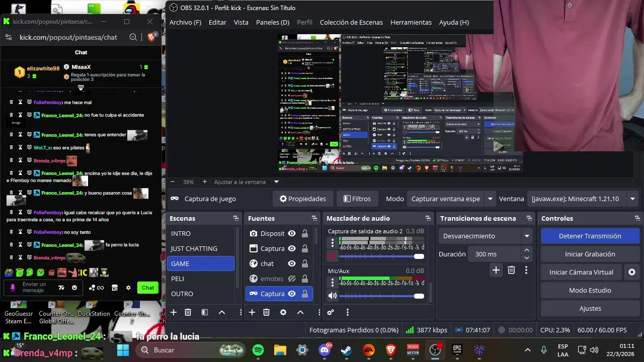
Task: Open Archivo menu
Action: click(x=185, y=22)
